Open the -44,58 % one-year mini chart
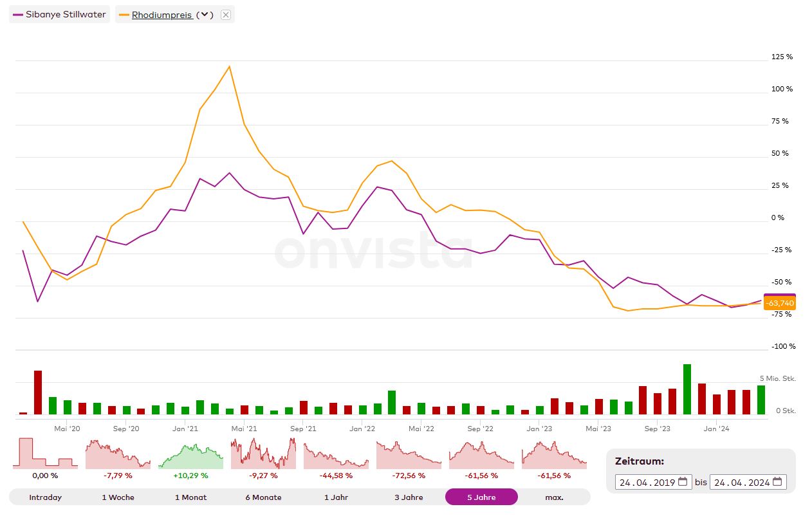 tap(336, 453)
